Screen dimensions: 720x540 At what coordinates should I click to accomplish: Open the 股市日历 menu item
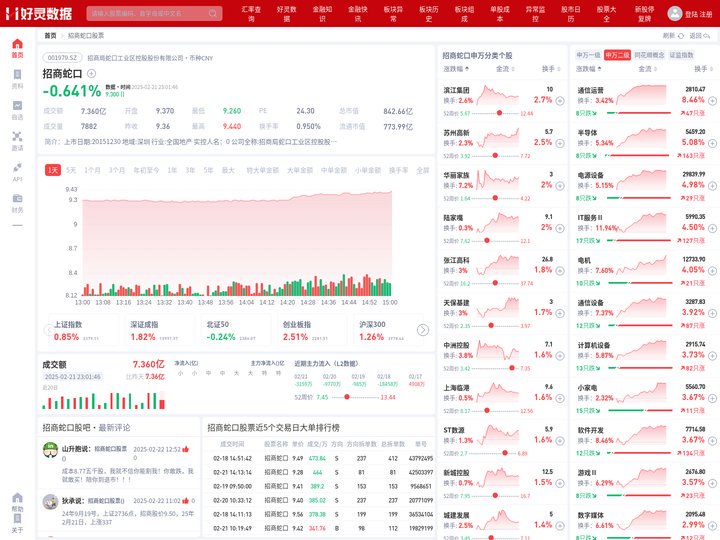[x=571, y=14]
